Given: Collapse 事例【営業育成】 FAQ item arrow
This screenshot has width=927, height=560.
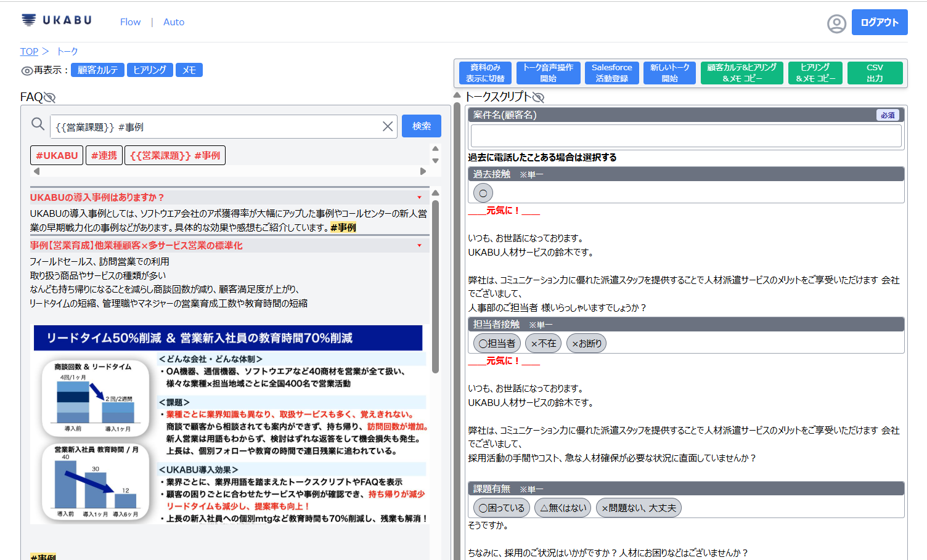Looking at the screenshot, I should [x=419, y=246].
